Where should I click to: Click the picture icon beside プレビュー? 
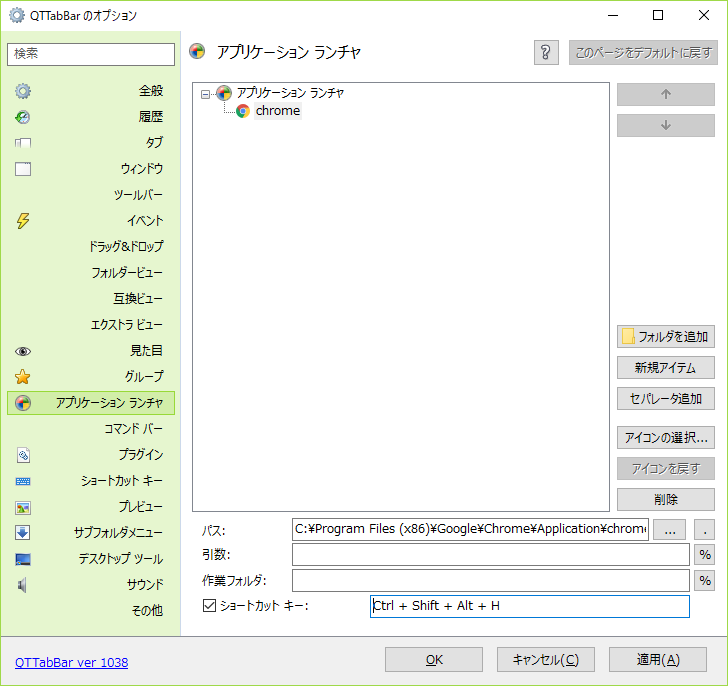pos(23,508)
